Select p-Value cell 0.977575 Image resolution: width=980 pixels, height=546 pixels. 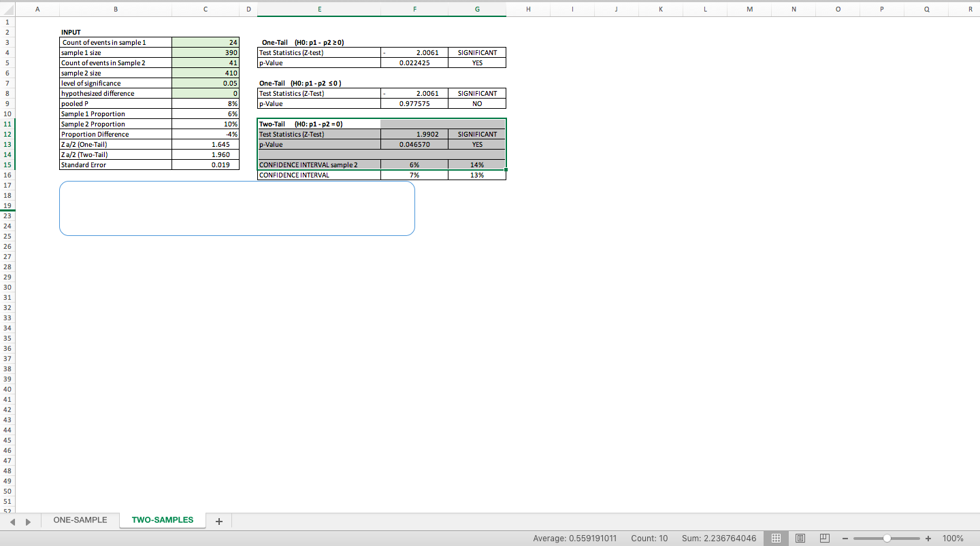point(414,103)
